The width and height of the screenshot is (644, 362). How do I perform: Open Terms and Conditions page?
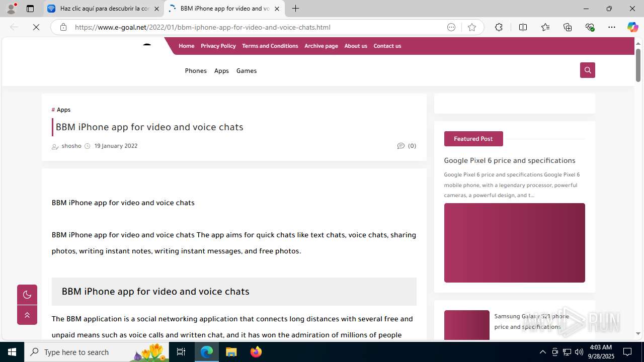[270, 46]
